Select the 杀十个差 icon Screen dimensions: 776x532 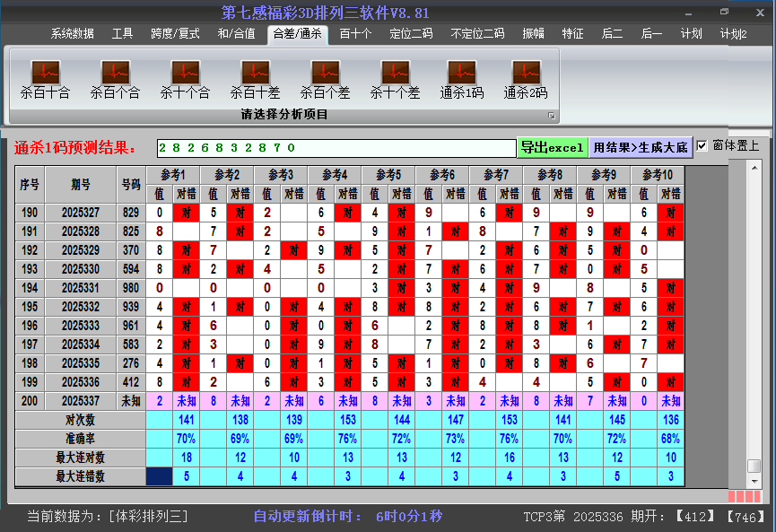click(x=395, y=80)
